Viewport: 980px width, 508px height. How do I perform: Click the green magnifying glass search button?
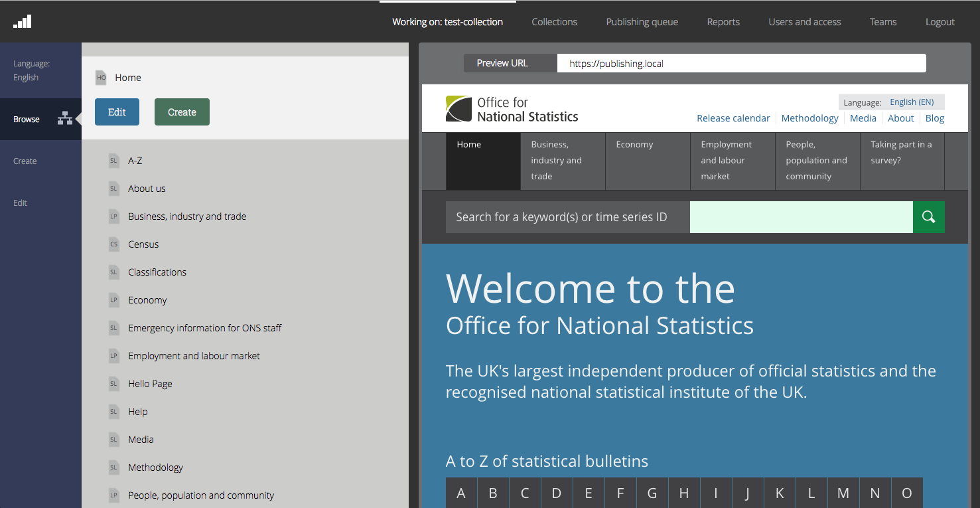929,217
